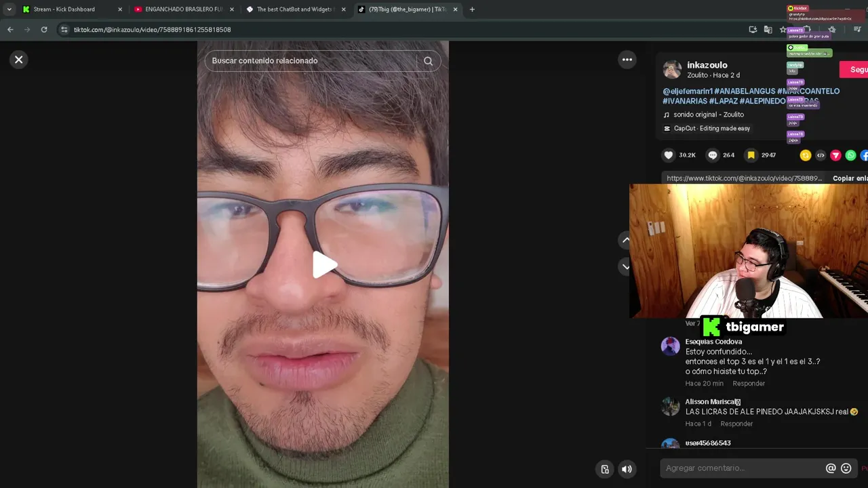The width and height of the screenshot is (868, 488).
Task: Reload the TikTok page
Action: pos(44,30)
